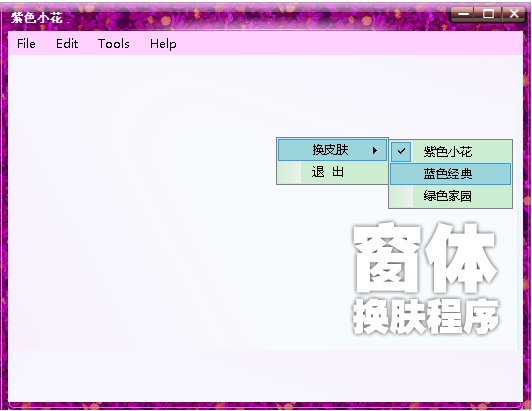The height and width of the screenshot is (411, 532).
Task: Close the 紫色小花 window
Action: click(x=514, y=14)
